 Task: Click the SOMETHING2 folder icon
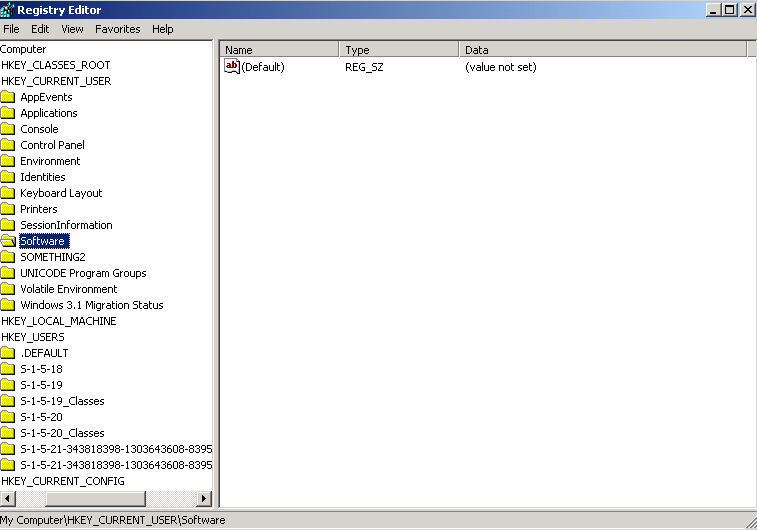tap(8, 257)
